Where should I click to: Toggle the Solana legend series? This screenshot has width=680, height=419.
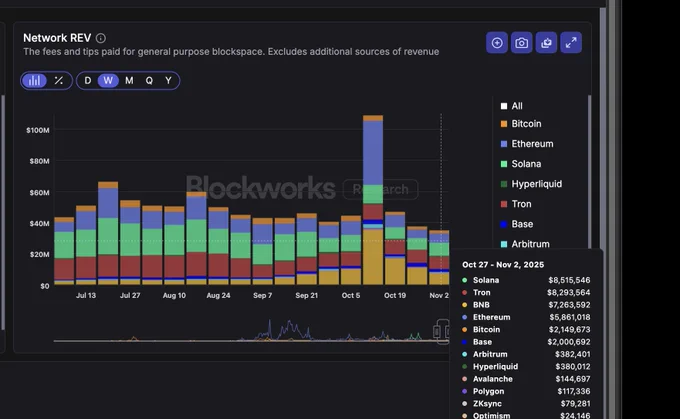coord(521,164)
